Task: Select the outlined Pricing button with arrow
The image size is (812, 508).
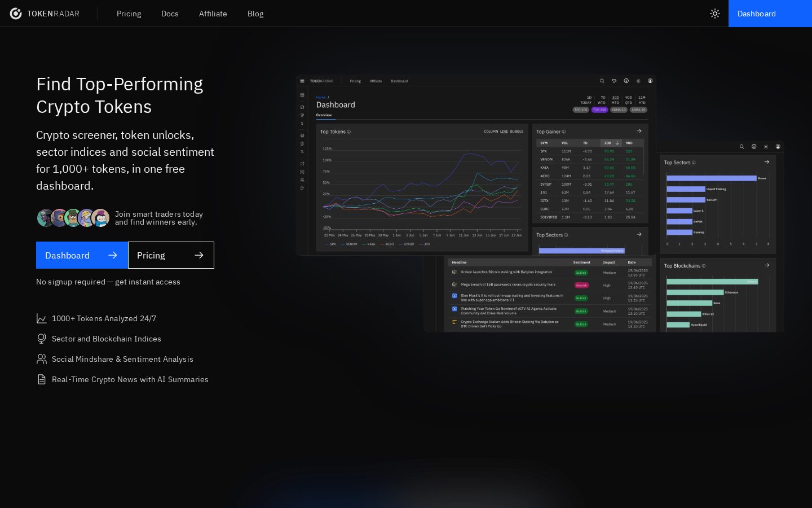Action: click(171, 255)
